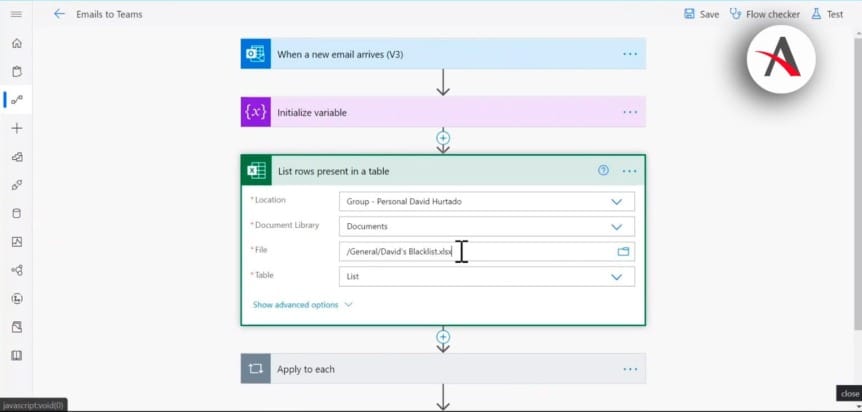Go back using the left arrow
The width and height of the screenshot is (862, 412).
click(x=59, y=14)
